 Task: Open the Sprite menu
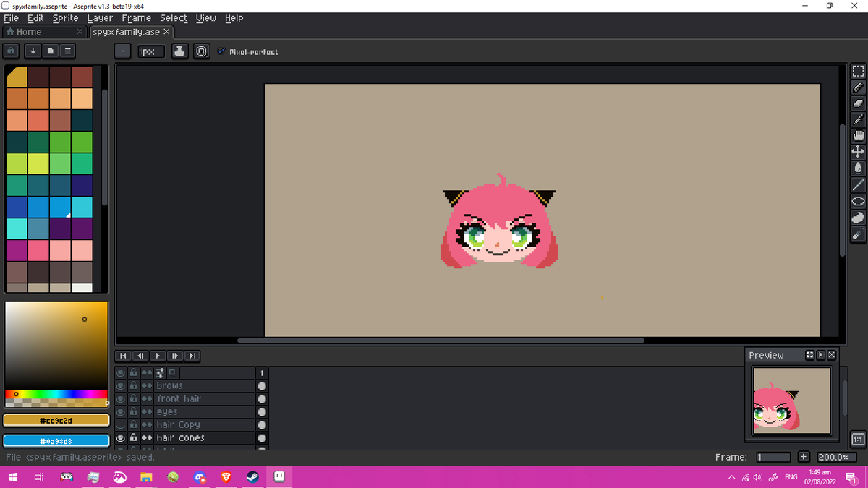tap(66, 18)
